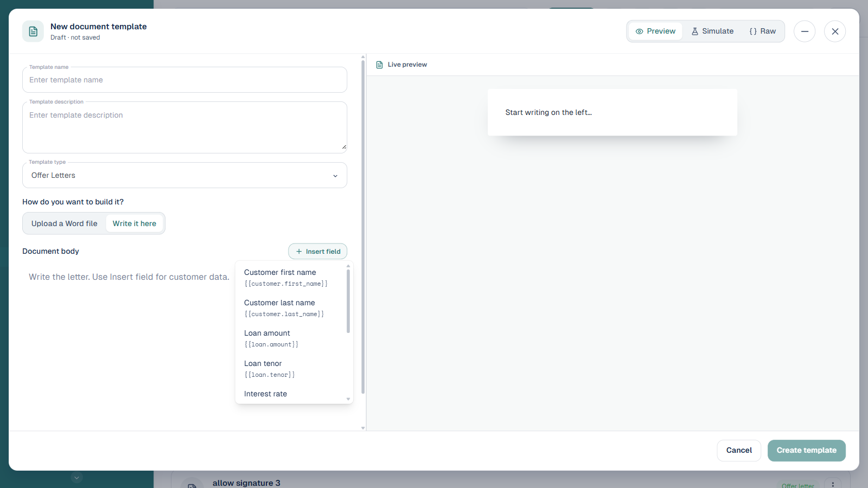Screen dimensions: 868x488
Task: Click the form panel scrollbar
Action: pyautogui.click(x=363, y=227)
